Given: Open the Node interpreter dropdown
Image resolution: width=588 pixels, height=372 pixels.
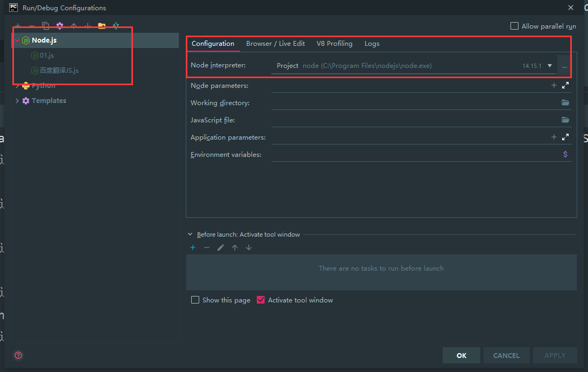Looking at the screenshot, I should [x=550, y=66].
